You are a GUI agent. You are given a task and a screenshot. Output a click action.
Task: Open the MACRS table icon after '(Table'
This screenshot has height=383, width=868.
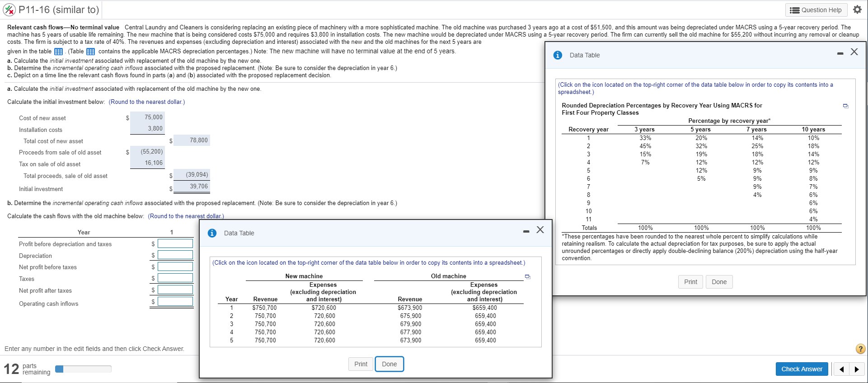coord(90,51)
